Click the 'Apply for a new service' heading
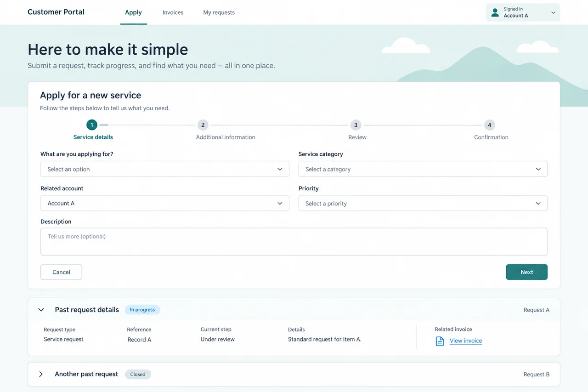 pyautogui.click(x=90, y=95)
